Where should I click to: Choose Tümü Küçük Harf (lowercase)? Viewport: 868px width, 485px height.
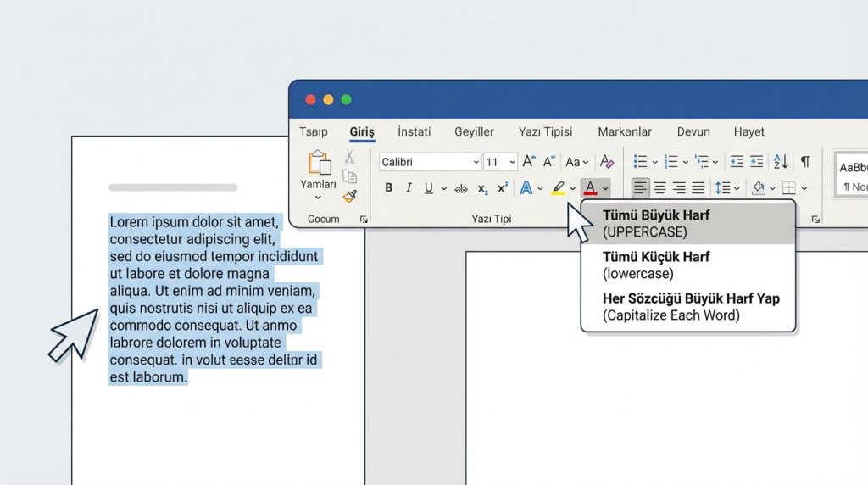click(688, 265)
